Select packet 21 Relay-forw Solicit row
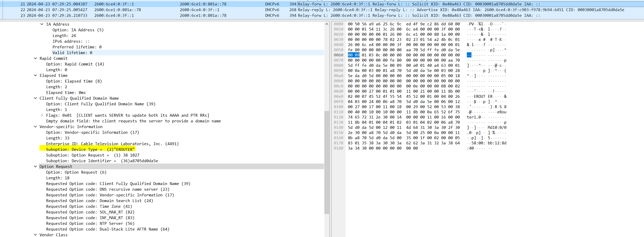 pos(322,4)
